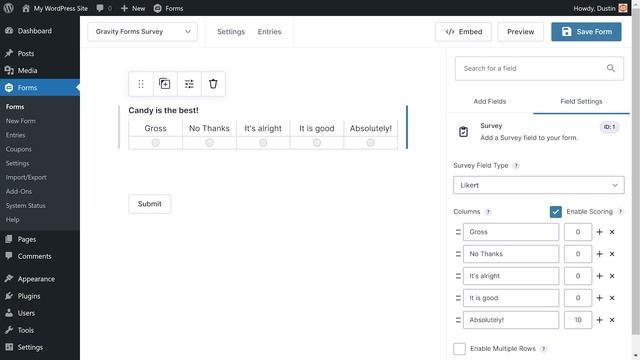Click help icon beside Survey Field Type
640x360 pixels.
click(x=516, y=166)
